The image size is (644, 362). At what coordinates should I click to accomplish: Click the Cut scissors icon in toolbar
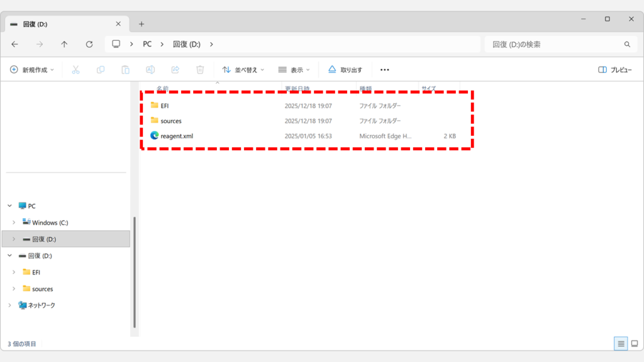click(75, 70)
